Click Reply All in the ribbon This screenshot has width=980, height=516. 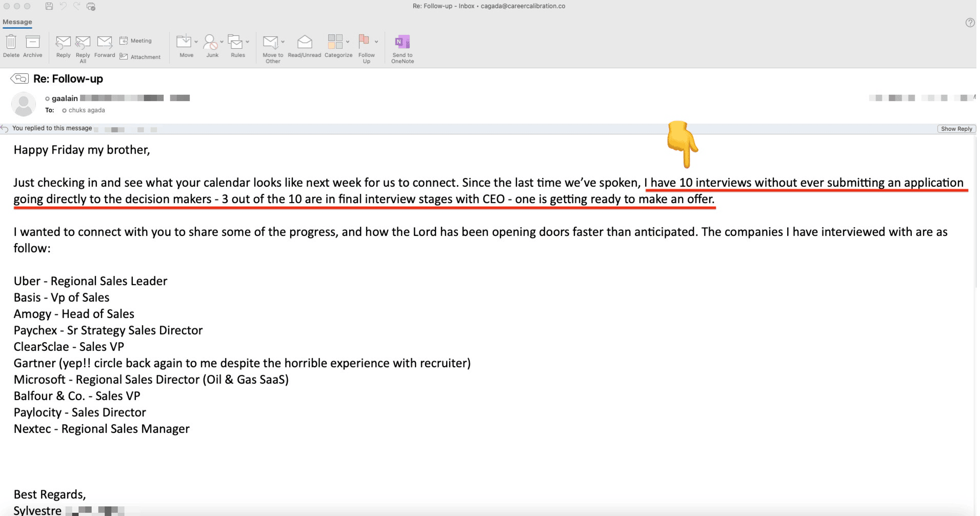pyautogui.click(x=83, y=42)
